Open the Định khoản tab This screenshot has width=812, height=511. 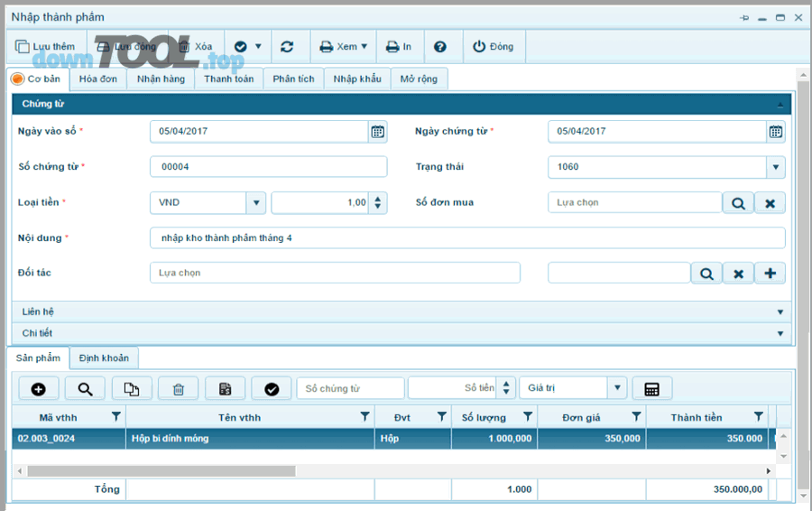coord(104,358)
